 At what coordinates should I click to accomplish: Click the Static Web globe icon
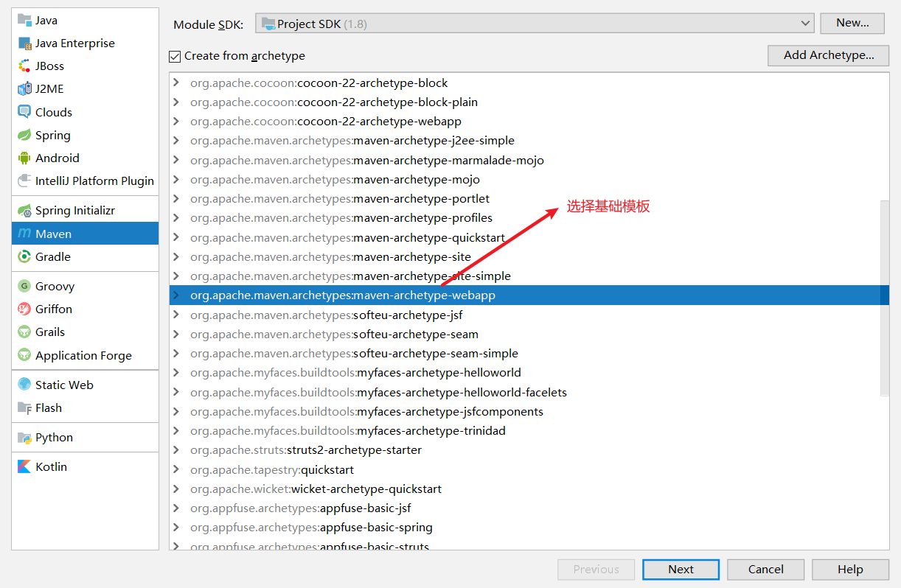(24, 385)
